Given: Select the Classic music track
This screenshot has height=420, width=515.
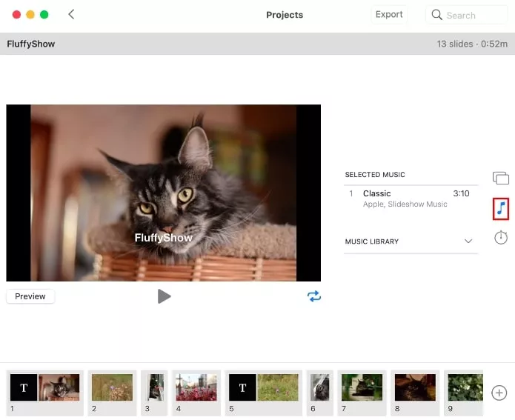Looking at the screenshot, I should click(x=411, y=199).
